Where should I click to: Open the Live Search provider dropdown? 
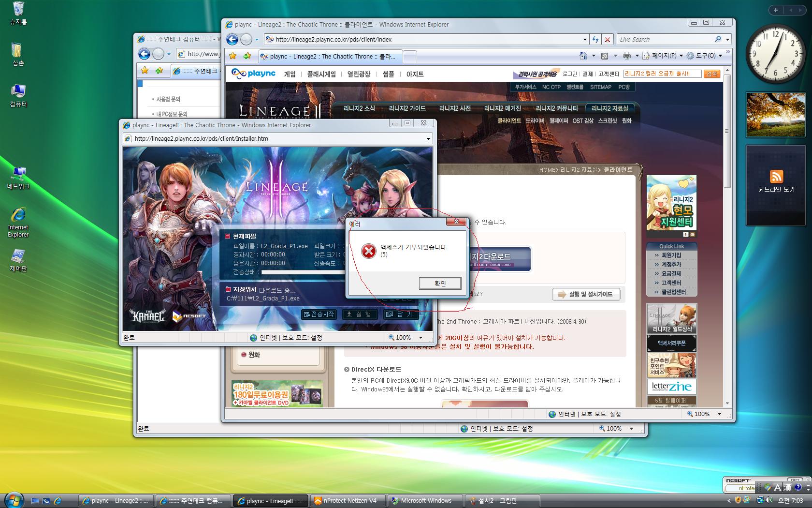(x=727, y=39)
